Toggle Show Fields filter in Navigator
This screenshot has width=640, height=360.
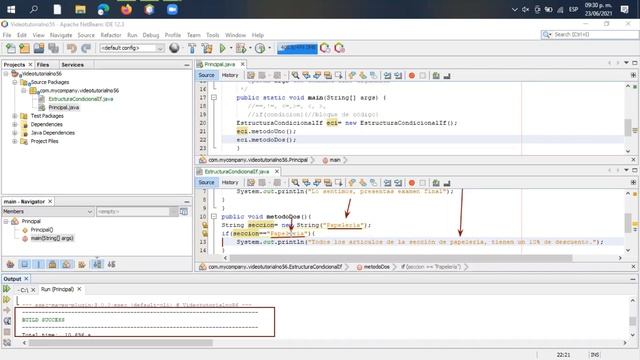tap(24, 264)
